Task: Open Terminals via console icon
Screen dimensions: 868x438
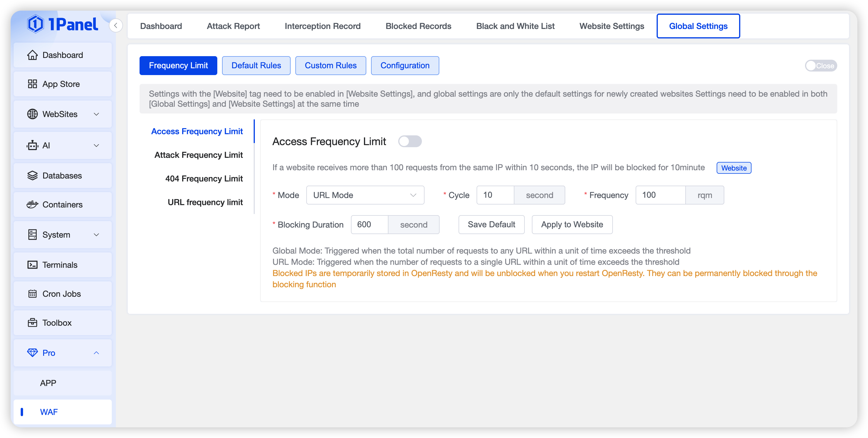Action: coord(32,265)
